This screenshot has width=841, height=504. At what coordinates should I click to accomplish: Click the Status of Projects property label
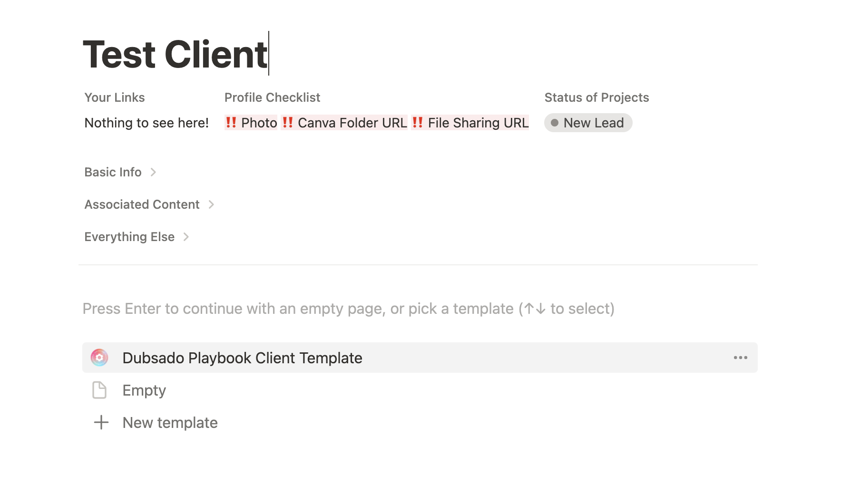click(x=597, y=97)
